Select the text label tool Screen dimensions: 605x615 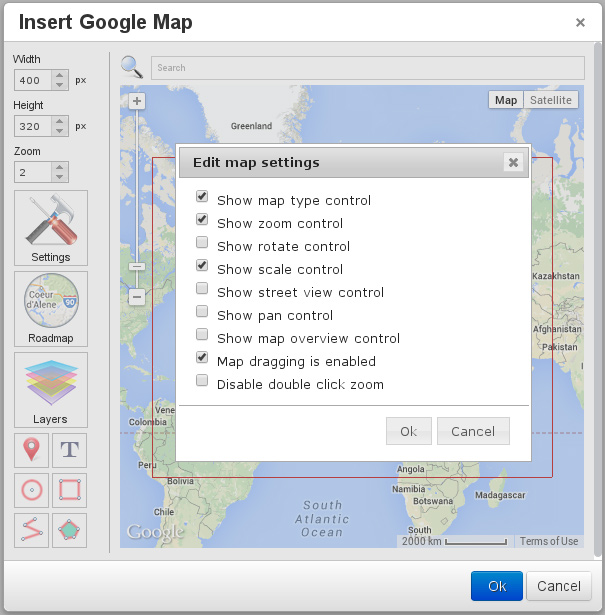pyautogui.click(x=69, y=450)
